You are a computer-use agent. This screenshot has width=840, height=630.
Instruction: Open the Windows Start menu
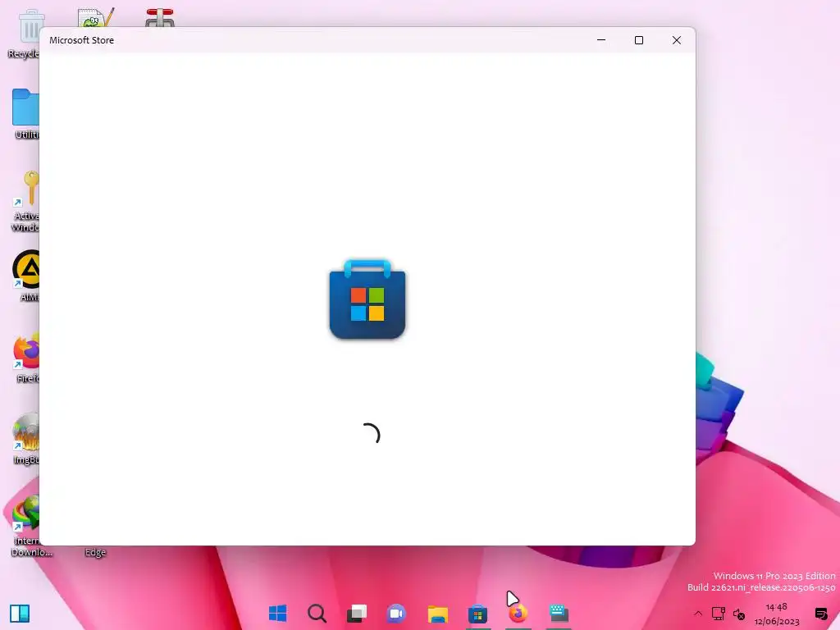tap(277, 614)
